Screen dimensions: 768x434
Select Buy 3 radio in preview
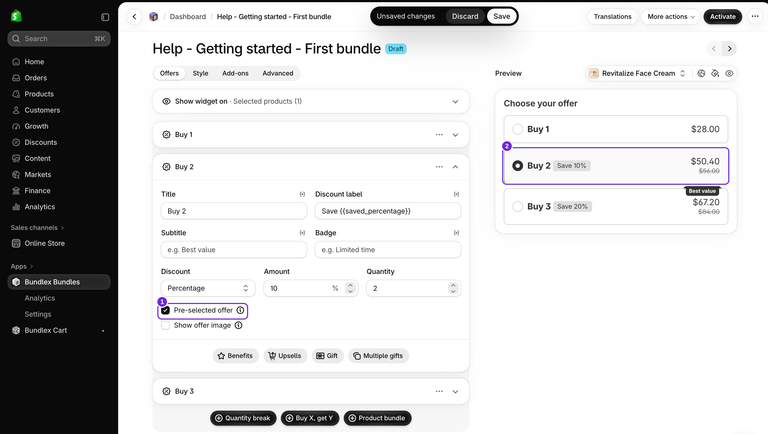pyautogui.click(x=517, y=207)
